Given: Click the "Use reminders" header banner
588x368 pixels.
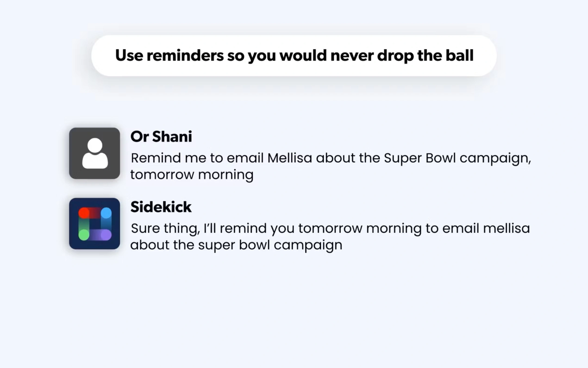Looking at the screenshot, I should (x=294, y=55).
